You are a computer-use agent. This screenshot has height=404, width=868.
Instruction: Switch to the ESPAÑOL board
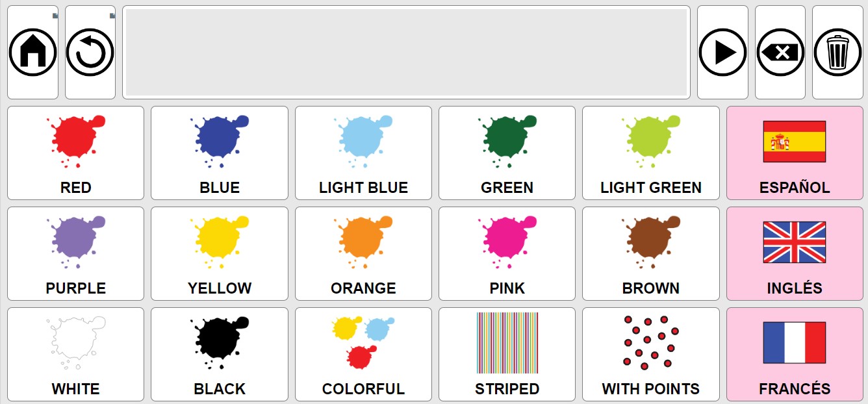coord(795,153)
